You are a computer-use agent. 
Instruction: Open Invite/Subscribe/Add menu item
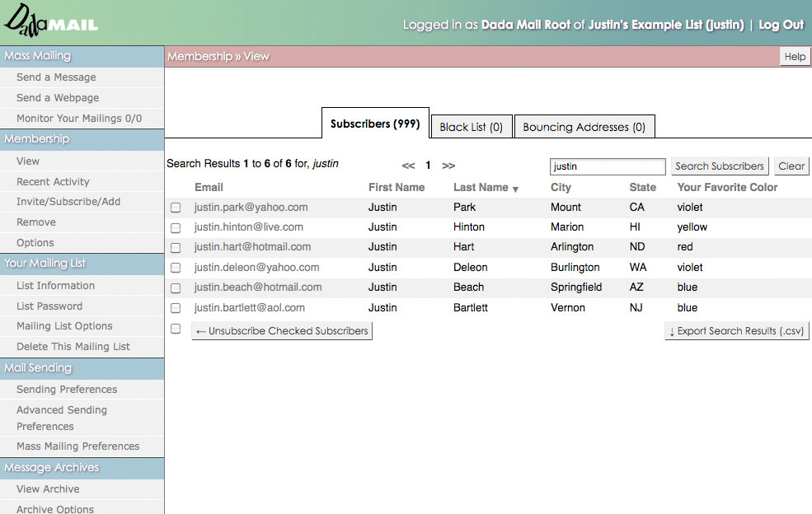pyautogui.click(x=68, y=201)
